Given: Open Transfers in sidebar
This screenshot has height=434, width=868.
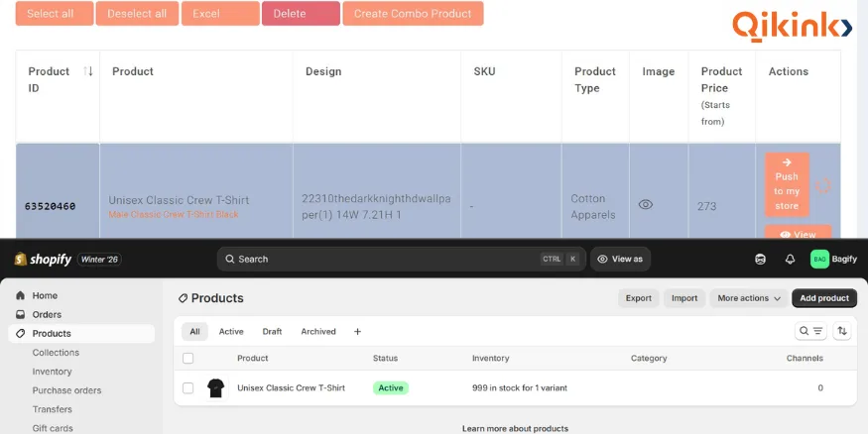Looking at the screenshot, I should tap(52, 409).
